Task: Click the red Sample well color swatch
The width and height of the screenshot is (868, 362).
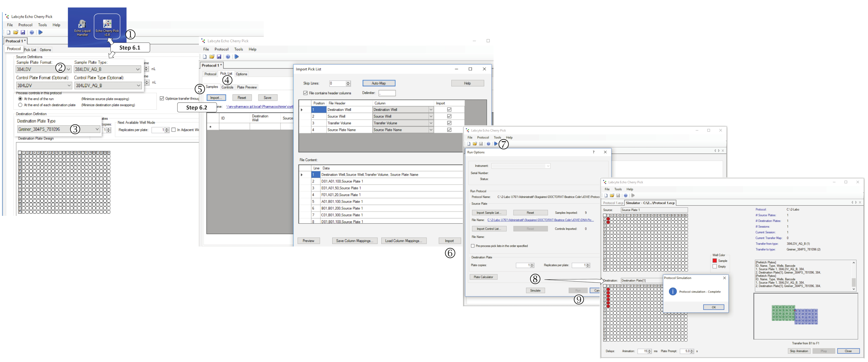Action: [x=714, y=261]
